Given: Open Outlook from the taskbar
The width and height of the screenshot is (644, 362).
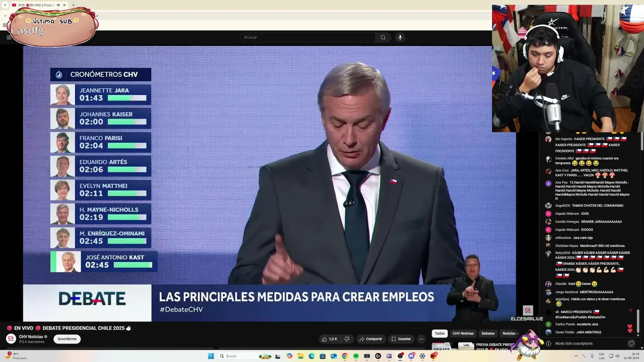Looking at the screenshot, I should pyautogui.click(x=334, y=356).
